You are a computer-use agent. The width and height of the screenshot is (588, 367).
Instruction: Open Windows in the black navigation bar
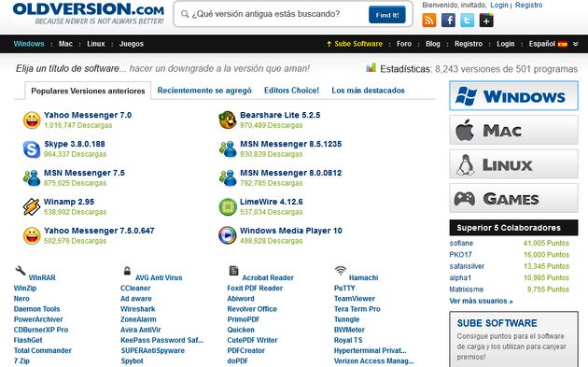point(29,44)
